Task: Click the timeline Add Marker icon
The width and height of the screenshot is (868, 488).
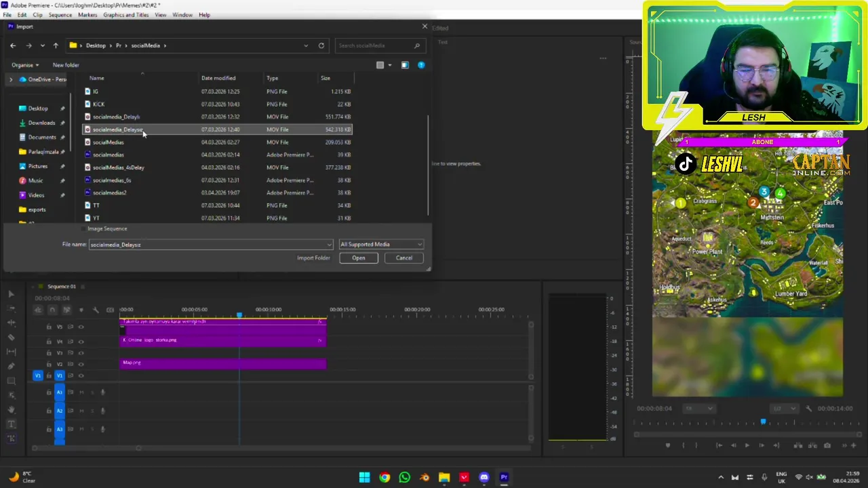Action: pos(81,310)
